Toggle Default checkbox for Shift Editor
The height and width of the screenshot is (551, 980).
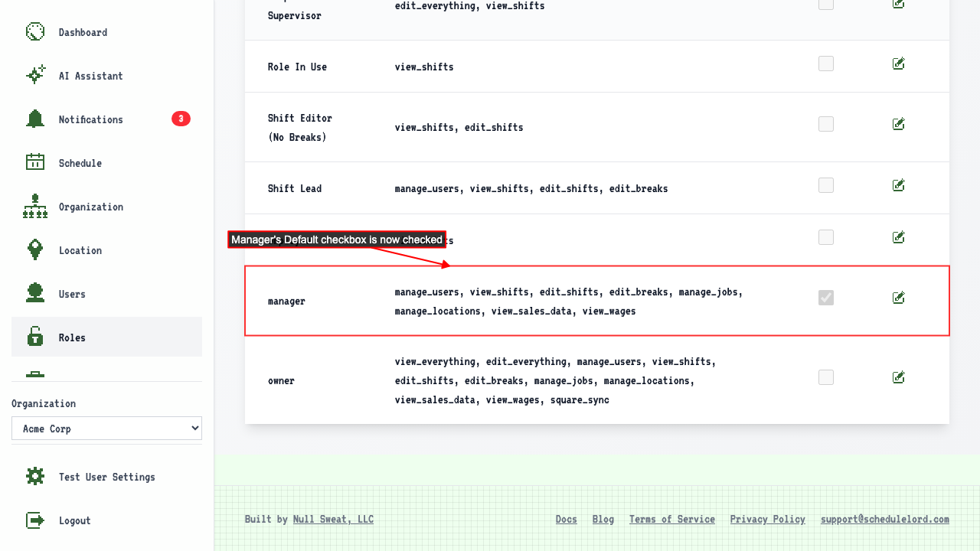pyautogui.click(x=826, y=124)
